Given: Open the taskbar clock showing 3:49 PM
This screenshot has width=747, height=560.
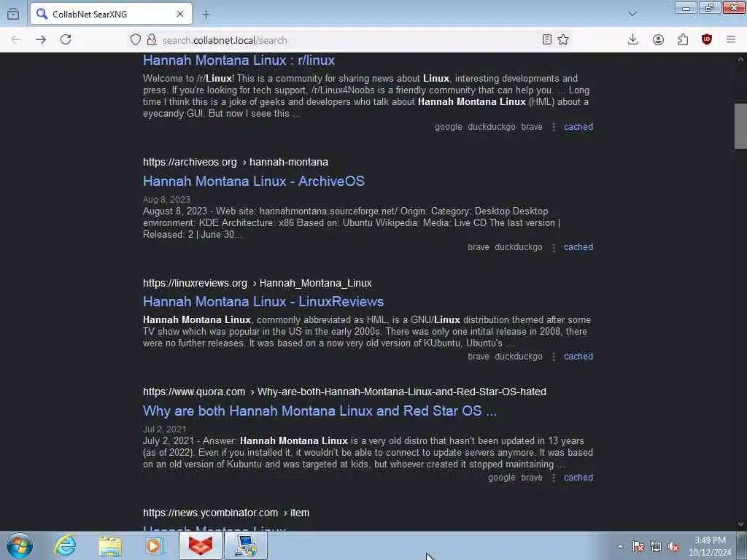Looking at the screenshot, I should pos(709,546).
